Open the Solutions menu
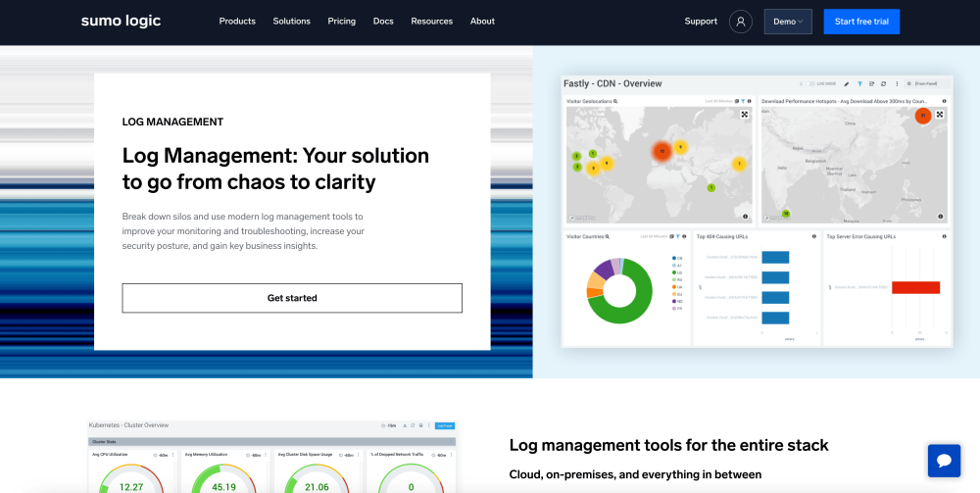 pos(291,22)
